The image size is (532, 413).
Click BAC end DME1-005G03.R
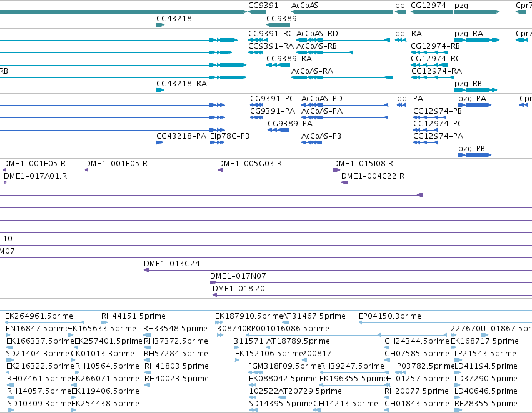(x=249, y=164)
